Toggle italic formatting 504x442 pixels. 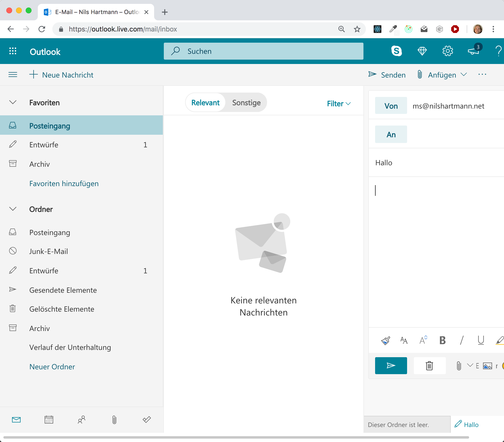462,340
